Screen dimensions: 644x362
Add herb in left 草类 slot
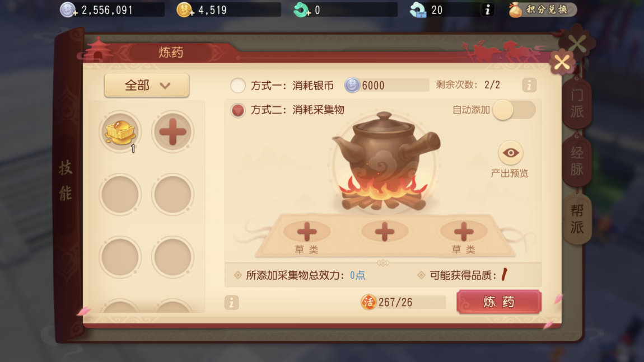(307, 232)
